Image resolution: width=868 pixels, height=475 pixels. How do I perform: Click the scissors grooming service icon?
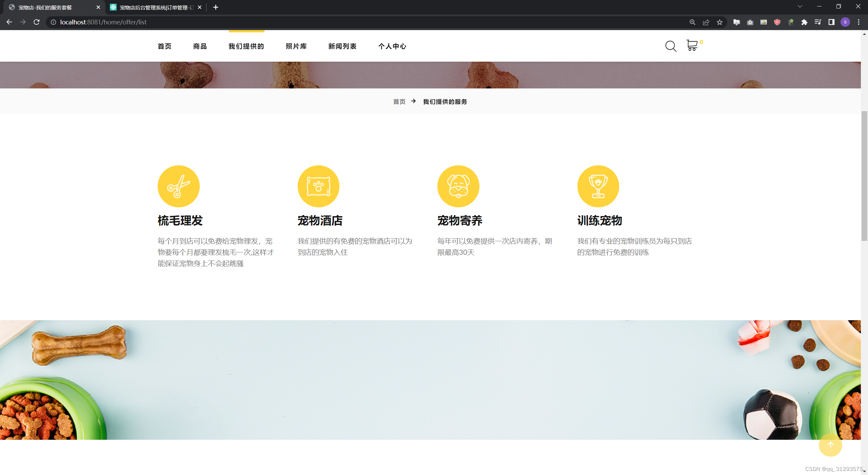tap(178, 186)
